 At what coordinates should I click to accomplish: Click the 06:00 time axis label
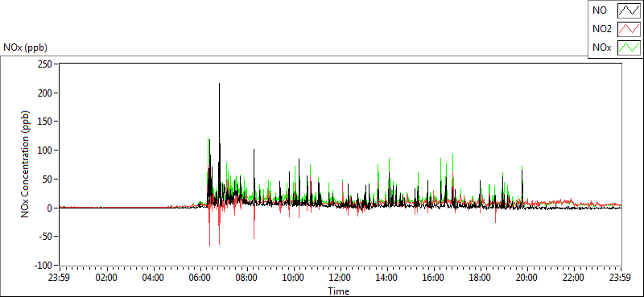[x=200, y=278]
